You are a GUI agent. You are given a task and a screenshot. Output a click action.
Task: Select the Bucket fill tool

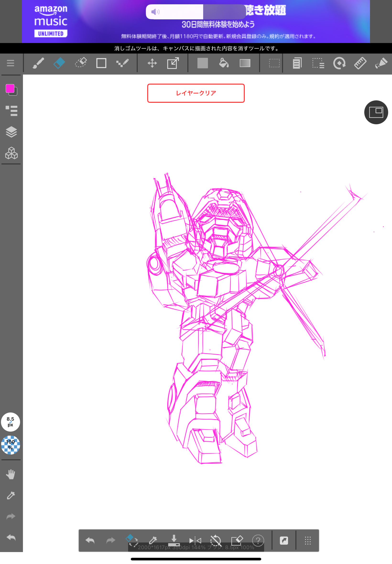[x=224, y=63]
